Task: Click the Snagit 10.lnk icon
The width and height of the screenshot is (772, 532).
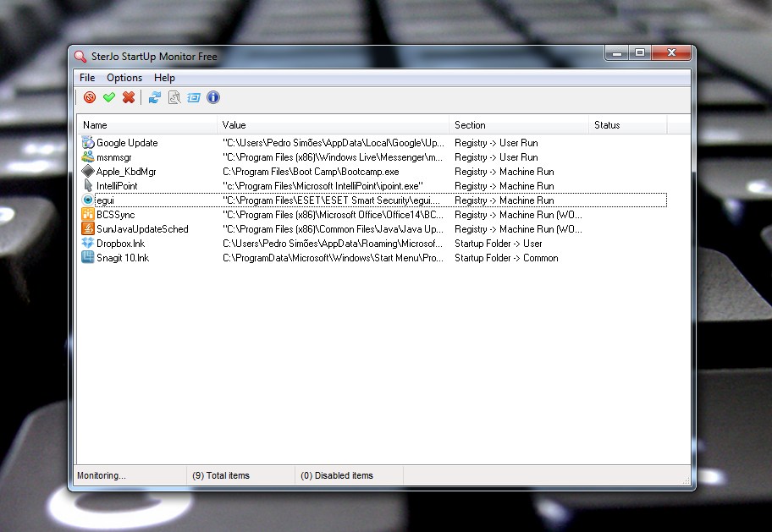Action: pos(88,257)
